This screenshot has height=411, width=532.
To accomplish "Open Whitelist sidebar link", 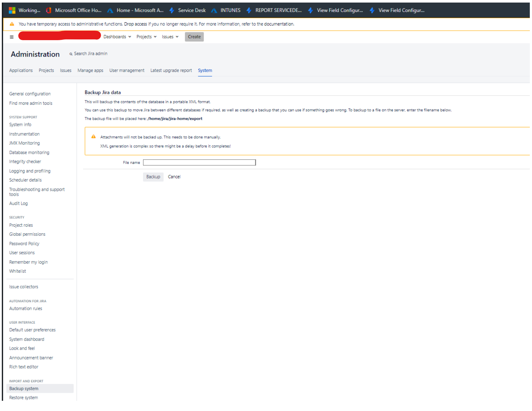I will click(x=18, y=271).
